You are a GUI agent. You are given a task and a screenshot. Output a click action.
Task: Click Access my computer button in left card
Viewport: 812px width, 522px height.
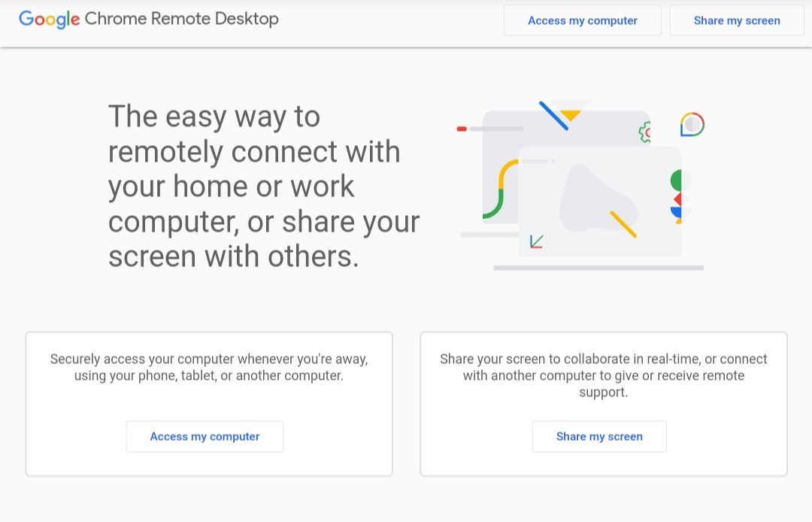(205, 436)
